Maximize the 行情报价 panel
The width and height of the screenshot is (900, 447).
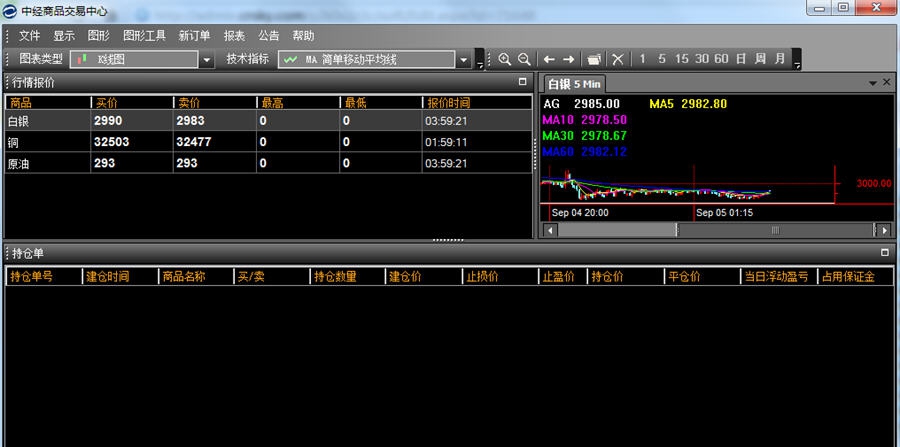coord(522,82)
